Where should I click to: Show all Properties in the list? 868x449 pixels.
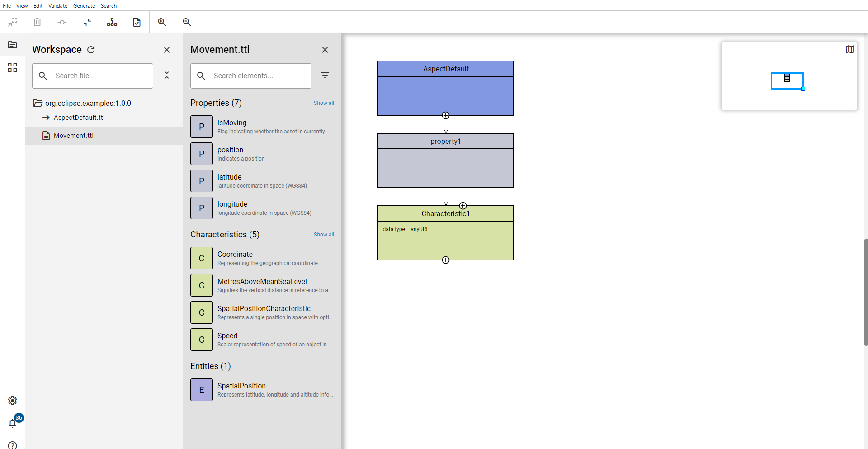click(324, 103)
